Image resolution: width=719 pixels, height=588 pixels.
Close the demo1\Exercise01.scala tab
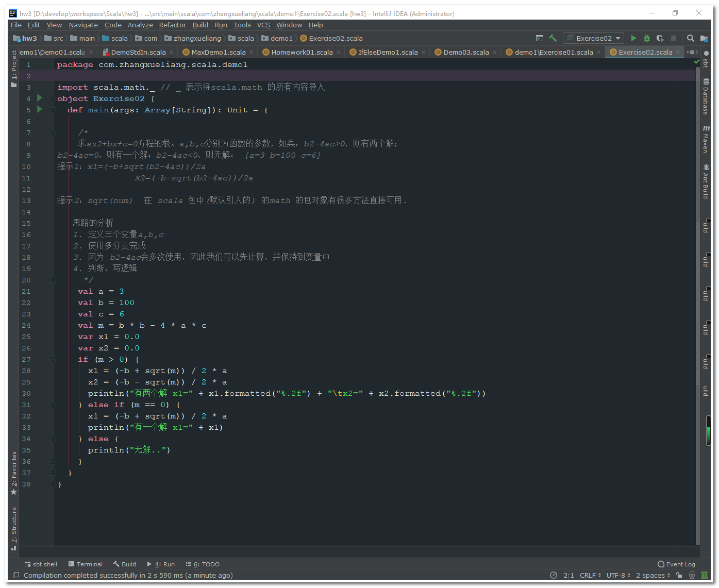coord(598,52)
